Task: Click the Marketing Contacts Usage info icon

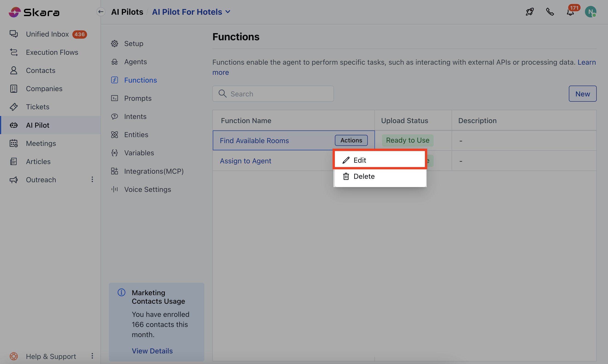Action: tap(122, 292)
